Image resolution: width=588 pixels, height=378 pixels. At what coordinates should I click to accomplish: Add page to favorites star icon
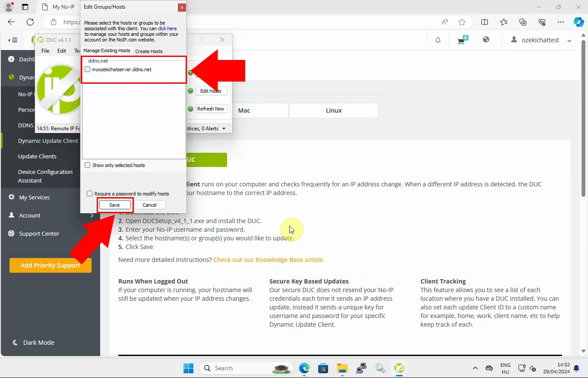462,22
